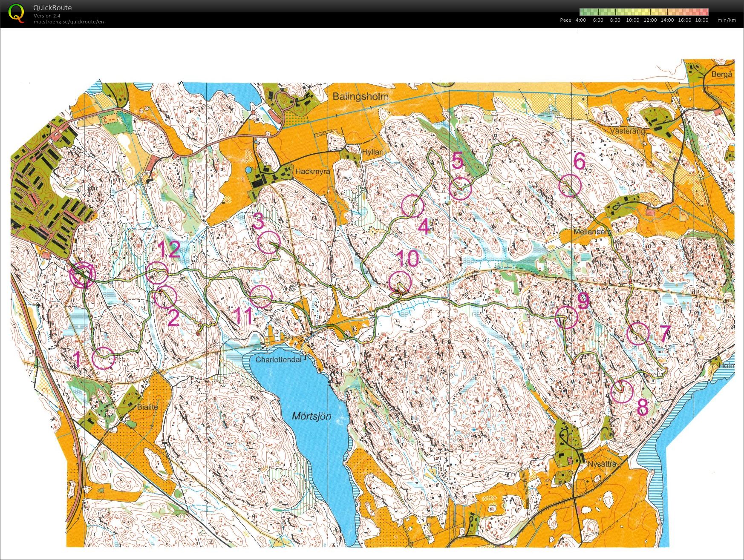Click the Mörtsjön lake label
Screen dimensions: 744x560
pos(311,416)
